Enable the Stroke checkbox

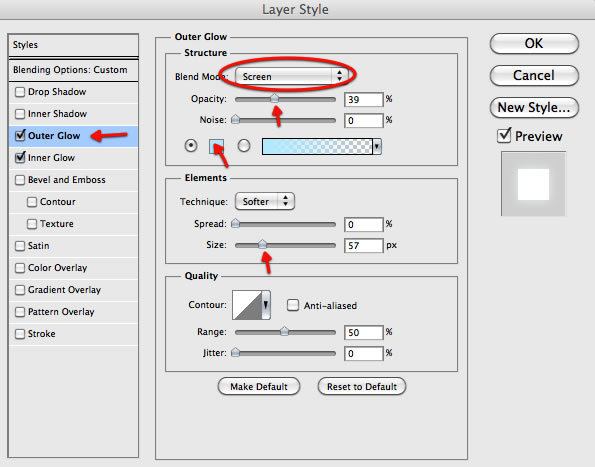pos(20,334)
